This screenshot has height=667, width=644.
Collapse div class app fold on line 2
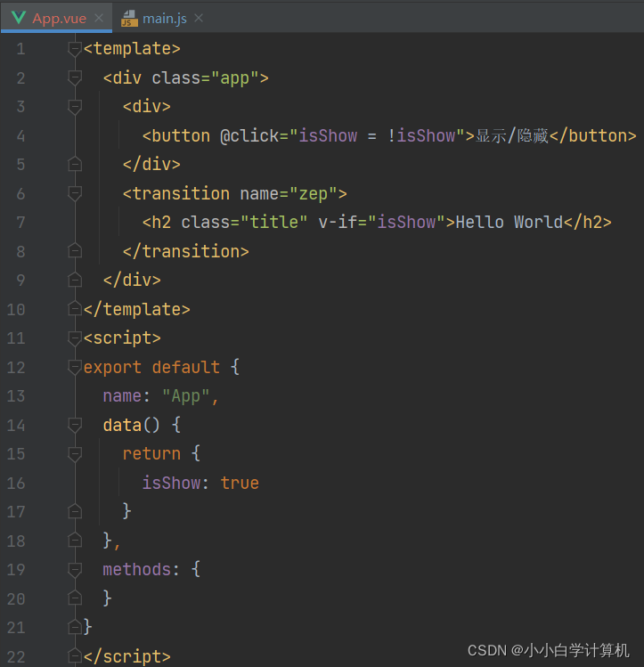[75, 77]
